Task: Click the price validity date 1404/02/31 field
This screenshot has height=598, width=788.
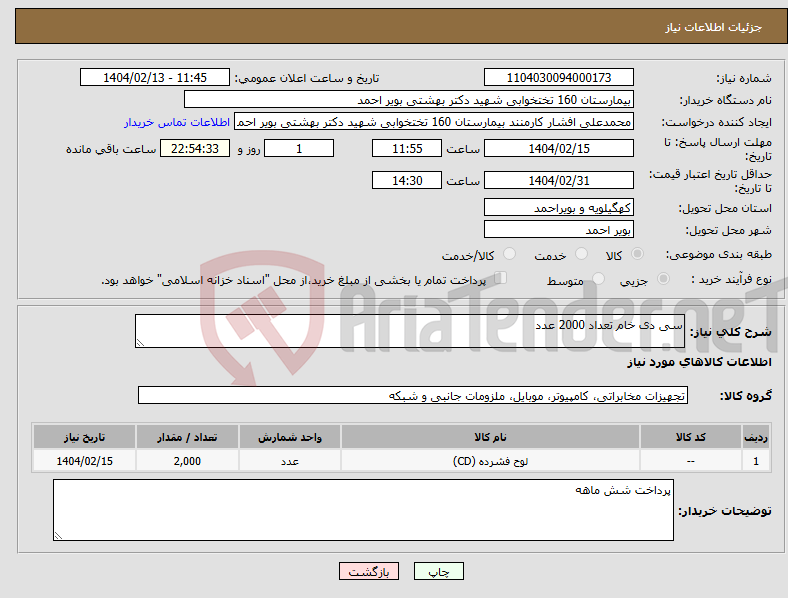Action: point(558,180)
